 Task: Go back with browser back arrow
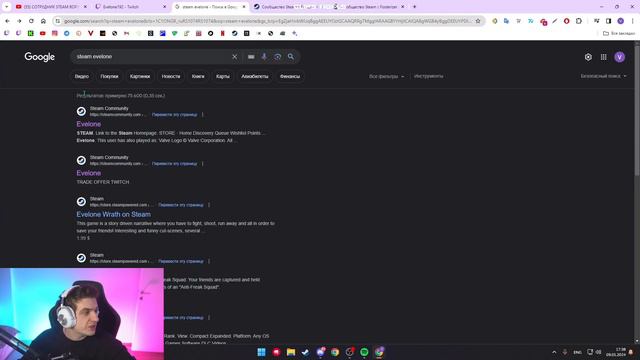(7, 21)
